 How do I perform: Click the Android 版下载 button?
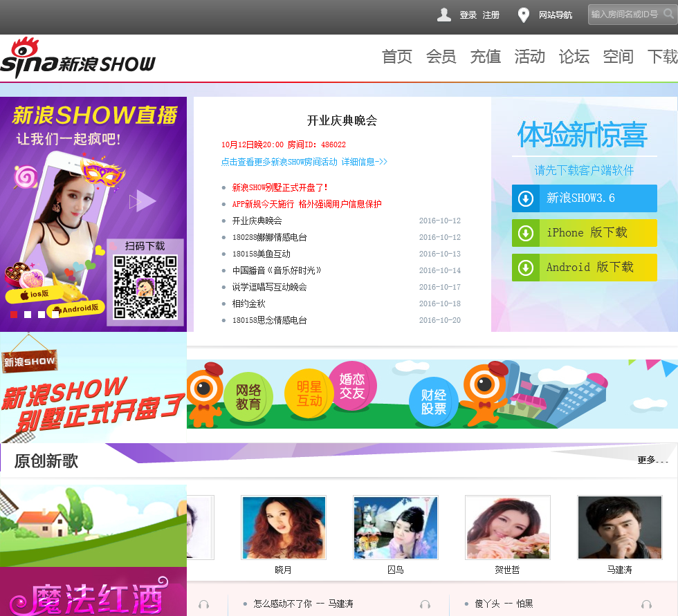pyautogui.click(x=584, y=268)
